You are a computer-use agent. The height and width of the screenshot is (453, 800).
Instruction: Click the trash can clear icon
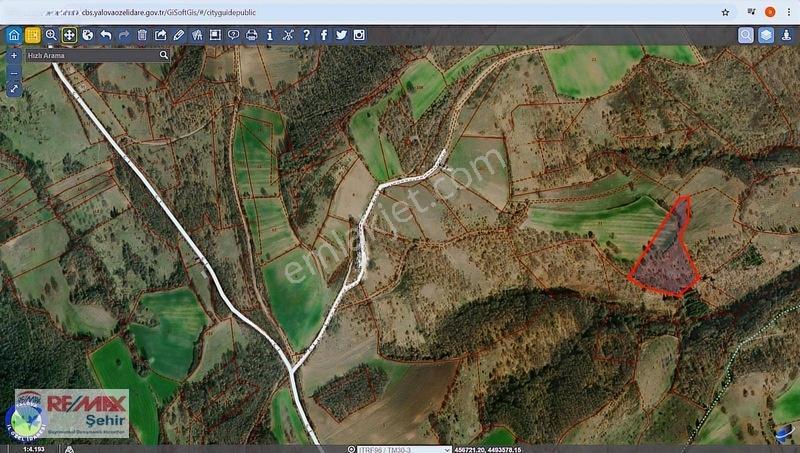pyautogui.click(x=142, y=35)
